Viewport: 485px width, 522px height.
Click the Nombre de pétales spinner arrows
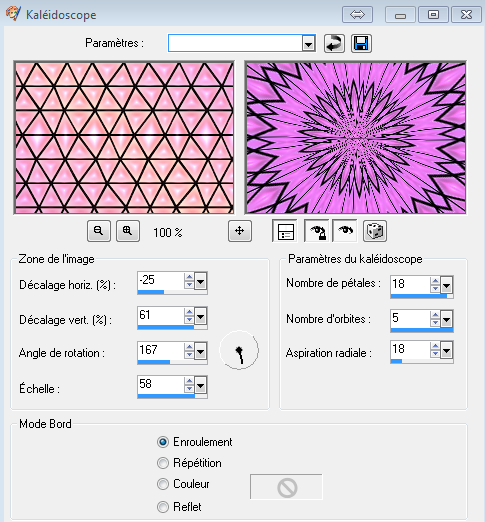point(435,285)
